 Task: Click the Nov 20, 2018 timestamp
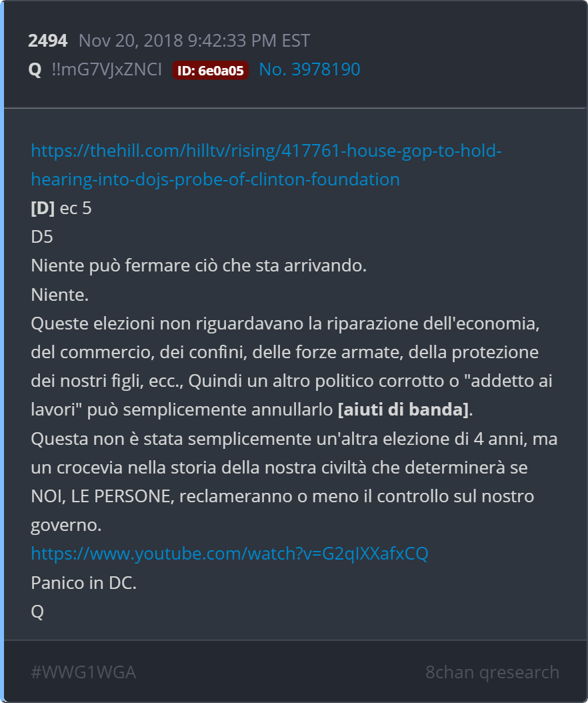[194, 41]
